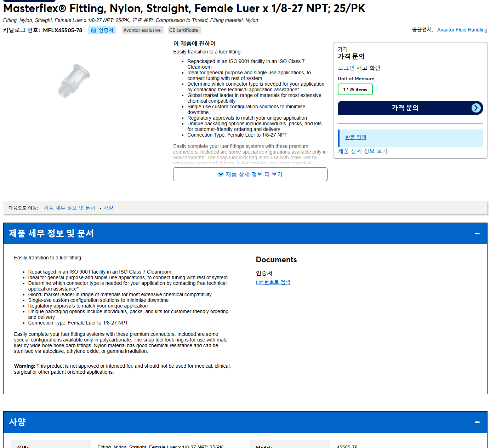Screen dimensions: 490x448
Task: Click the catalog number MFLX45505-78
Action: tap(63, 30)
